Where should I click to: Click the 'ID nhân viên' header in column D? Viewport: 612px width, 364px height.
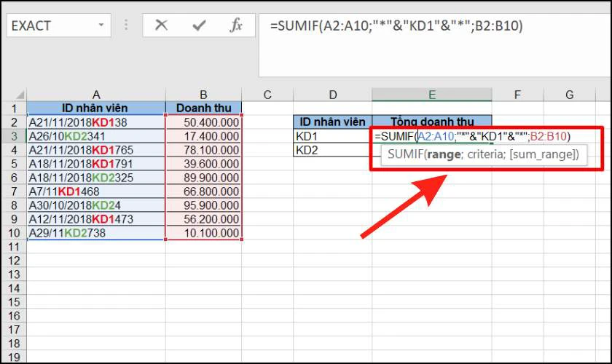pyautogui.click(x=332, y=122)
